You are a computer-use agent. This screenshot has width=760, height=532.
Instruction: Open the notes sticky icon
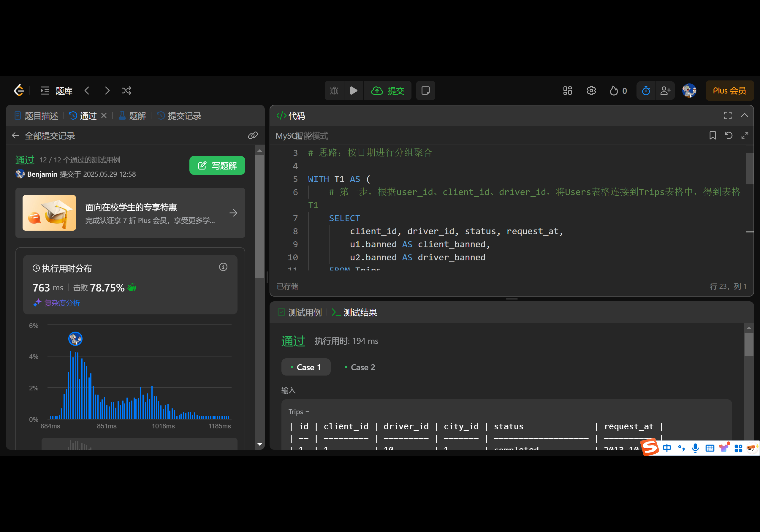pyautogui.click(x=425, y=90)
